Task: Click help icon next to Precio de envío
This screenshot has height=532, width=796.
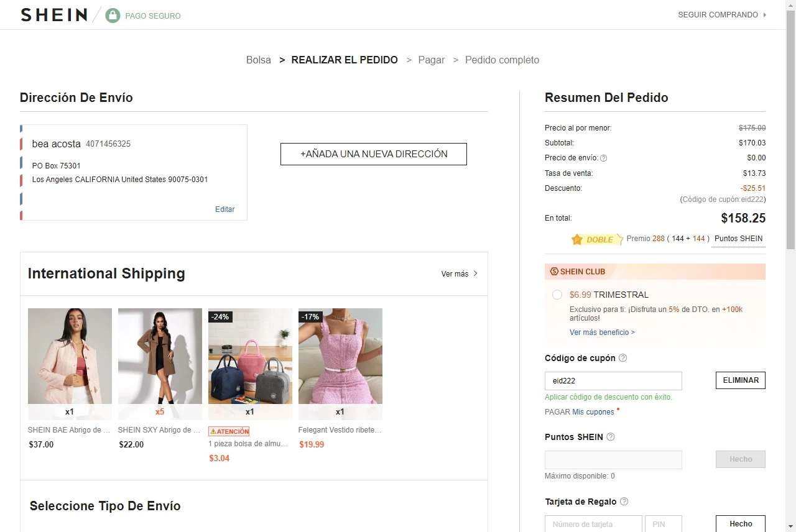Action: tap(603, 158)
